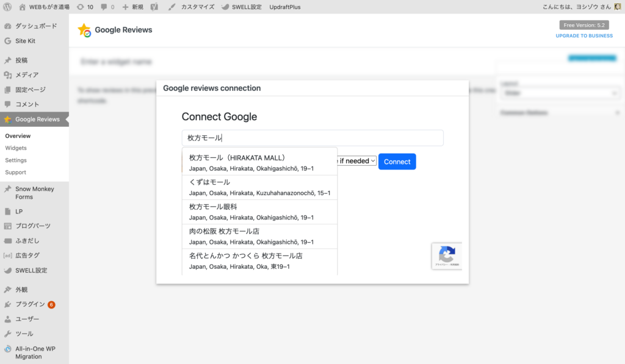
Task: Click the table icon next to ブログパーツ
Action: pos(7,226)
